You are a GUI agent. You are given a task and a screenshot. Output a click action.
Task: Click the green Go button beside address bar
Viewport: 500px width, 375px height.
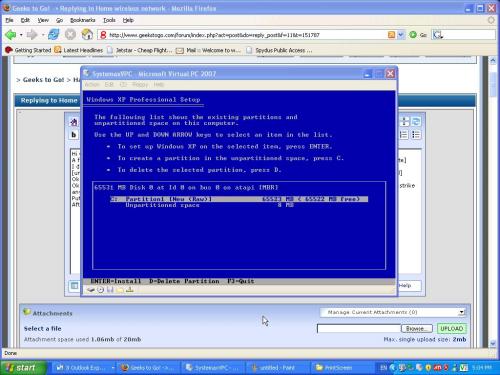[413, 35]
